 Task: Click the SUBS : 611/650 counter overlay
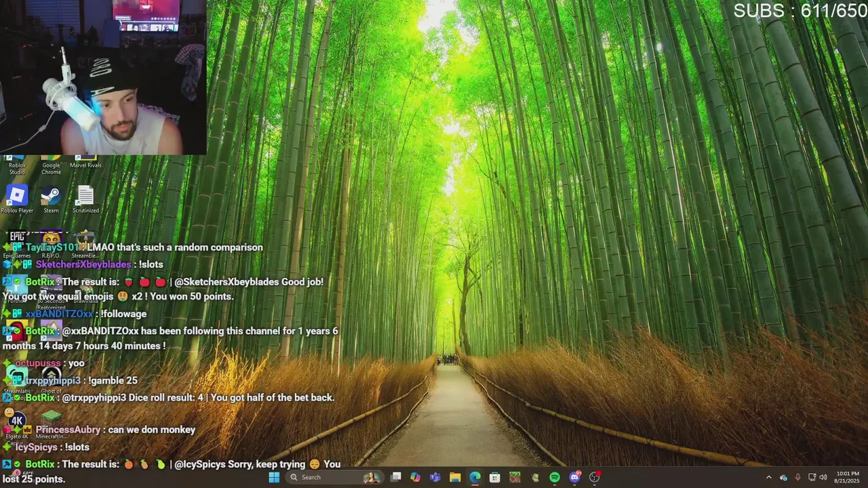pos(800,10)
